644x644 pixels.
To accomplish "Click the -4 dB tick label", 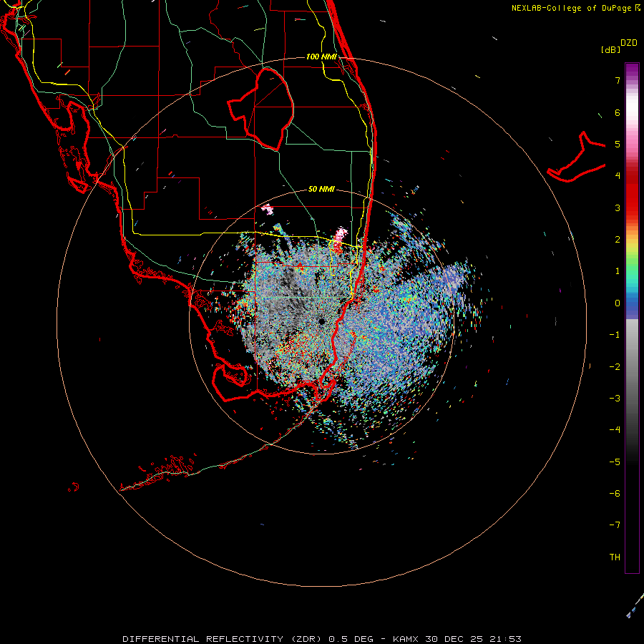I will click(615, 429).
